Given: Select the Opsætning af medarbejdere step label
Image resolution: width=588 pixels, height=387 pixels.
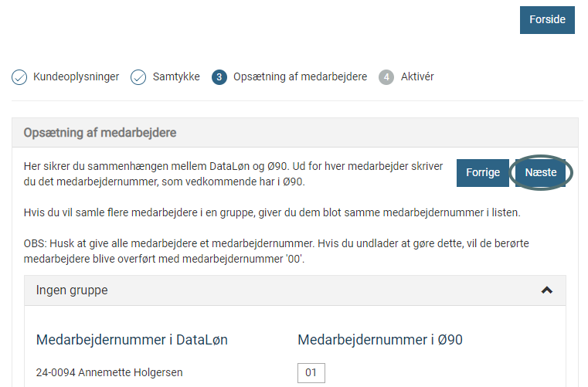Looking at the screenshot, I should (x=300, y=77).
